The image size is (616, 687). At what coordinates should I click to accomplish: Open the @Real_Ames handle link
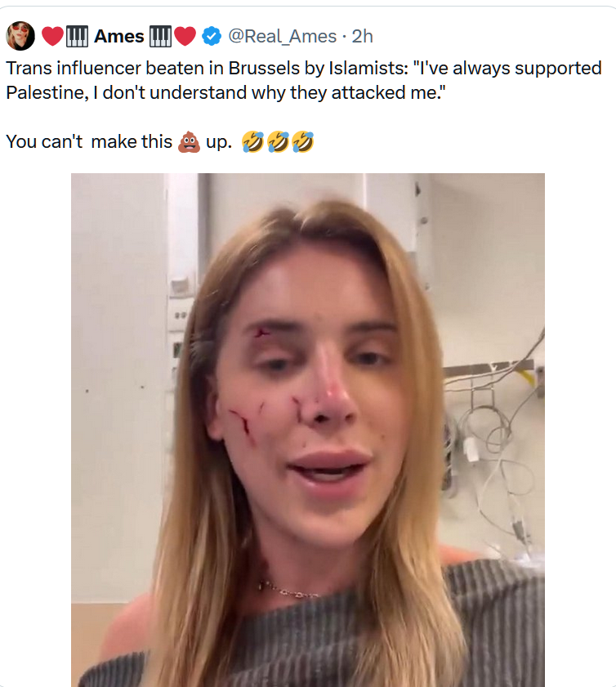(x=281, y=36)
